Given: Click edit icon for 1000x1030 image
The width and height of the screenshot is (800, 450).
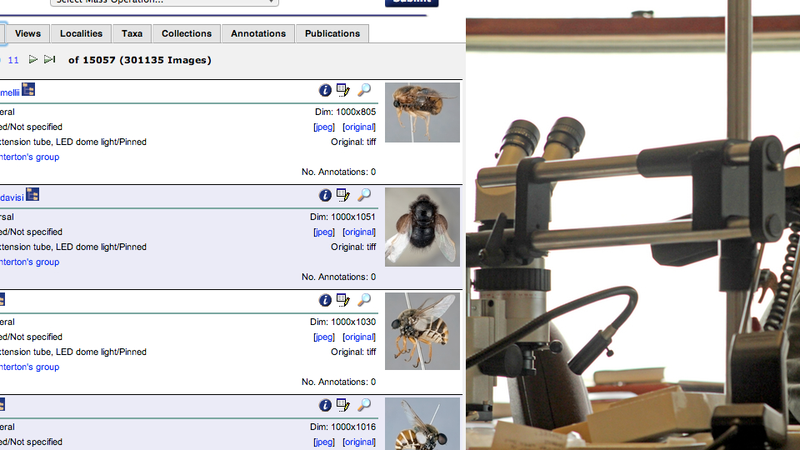Looking at the screenshot, I should 343,301.
